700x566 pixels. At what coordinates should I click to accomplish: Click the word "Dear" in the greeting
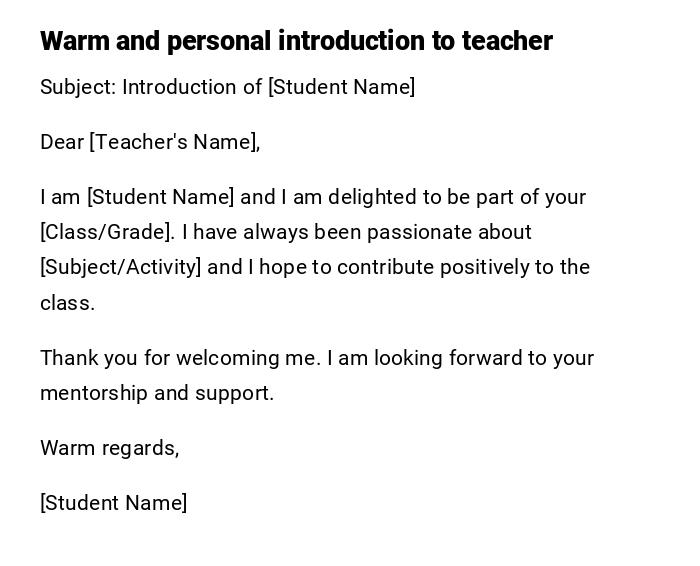(x=62, y=142)
